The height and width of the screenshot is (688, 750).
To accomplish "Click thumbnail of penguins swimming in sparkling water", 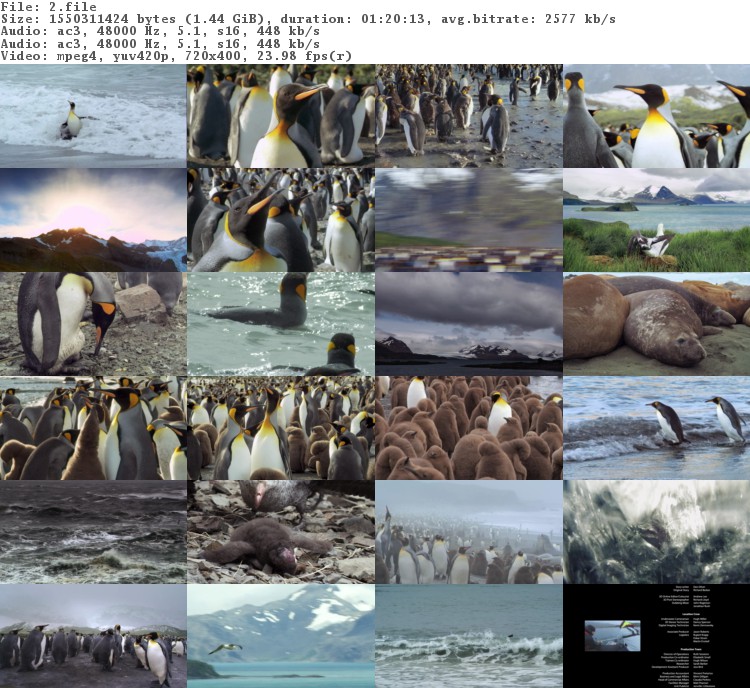I will 281,324.
